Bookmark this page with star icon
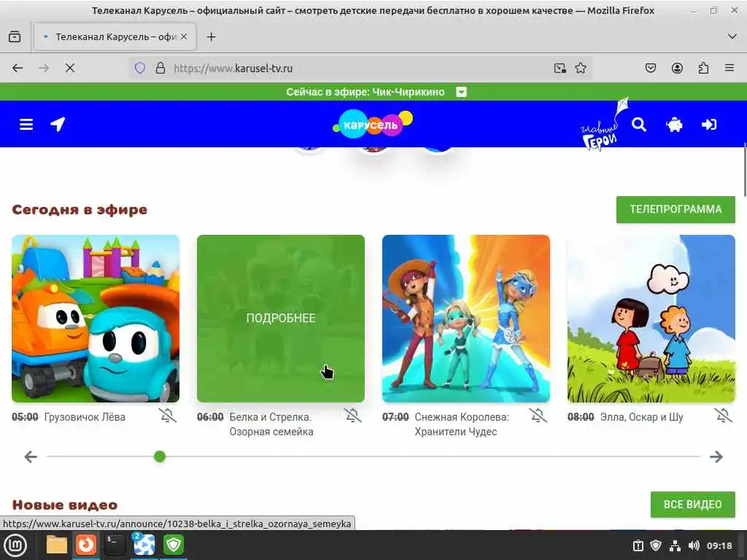 580,68
